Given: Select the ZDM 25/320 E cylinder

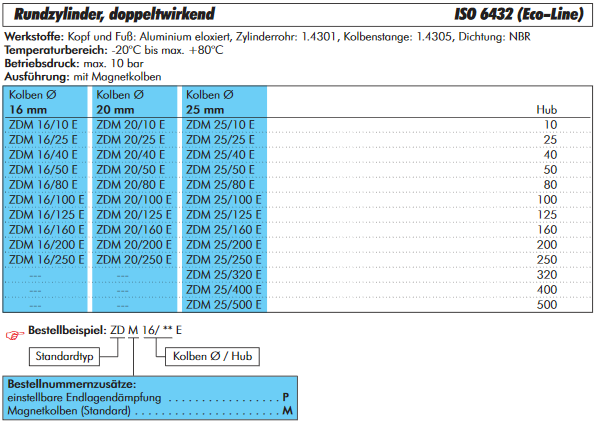Looking at the screenshot, I should pyautogui.click(x=222, y=274).
